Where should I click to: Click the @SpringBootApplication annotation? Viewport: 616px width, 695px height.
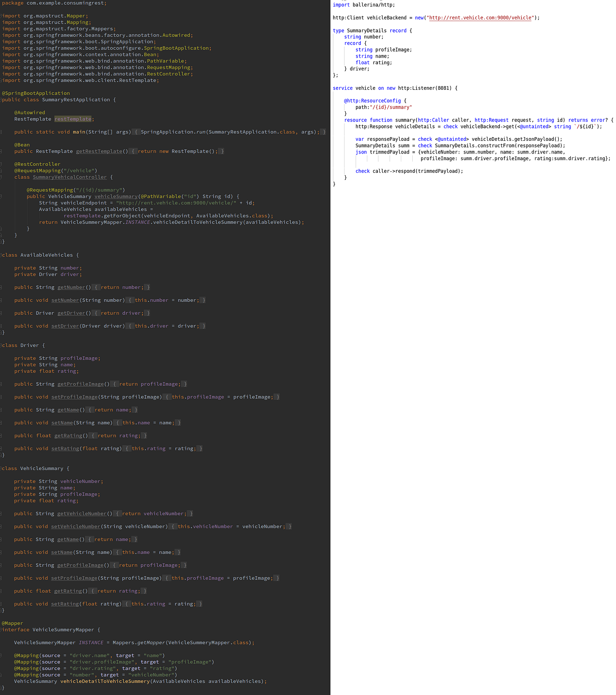[x=36, y=93]
